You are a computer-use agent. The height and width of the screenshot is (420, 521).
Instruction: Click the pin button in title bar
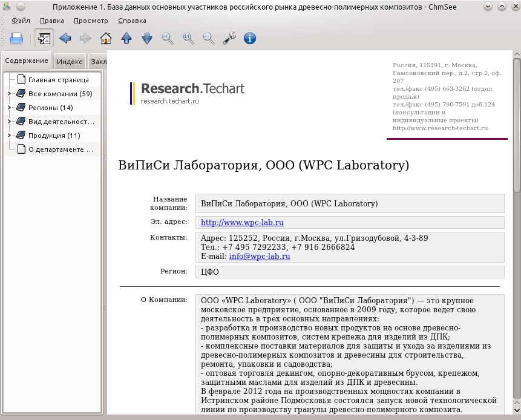point(21,6)
